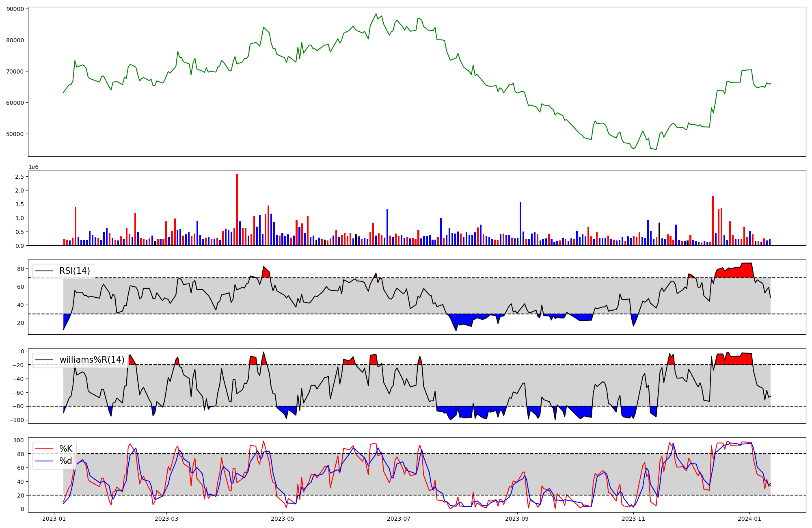The width and height of the screenshot is (812, 528).
Task: Click the 50000 price axis label
Action: coord(15,134)
